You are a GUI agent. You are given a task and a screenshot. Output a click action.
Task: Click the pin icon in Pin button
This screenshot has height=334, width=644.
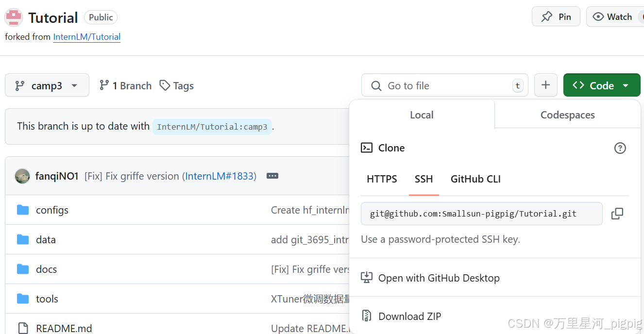click(547, 17)
